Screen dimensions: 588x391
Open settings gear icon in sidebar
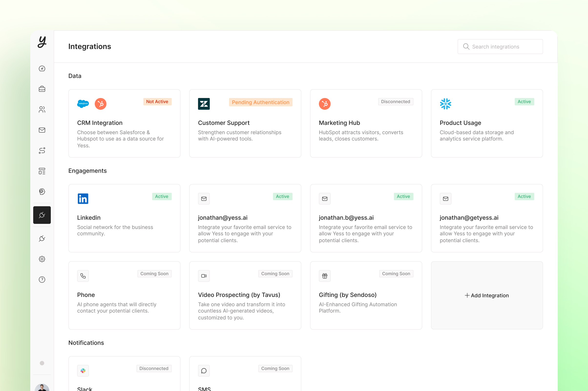point(42,259)
